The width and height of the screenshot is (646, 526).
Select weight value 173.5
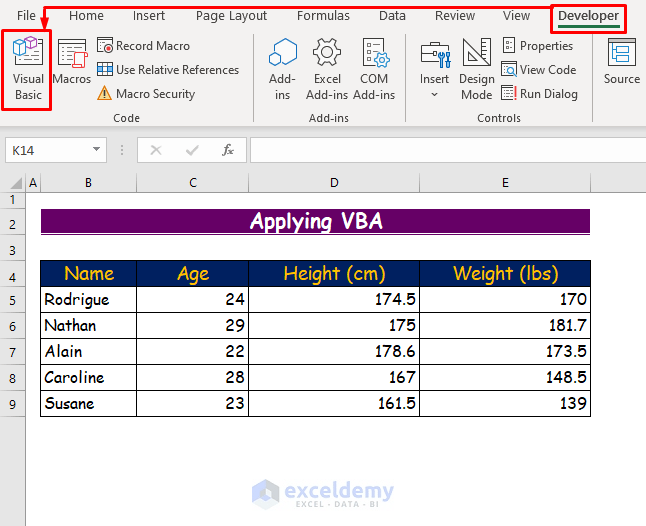tap(505, 351)
